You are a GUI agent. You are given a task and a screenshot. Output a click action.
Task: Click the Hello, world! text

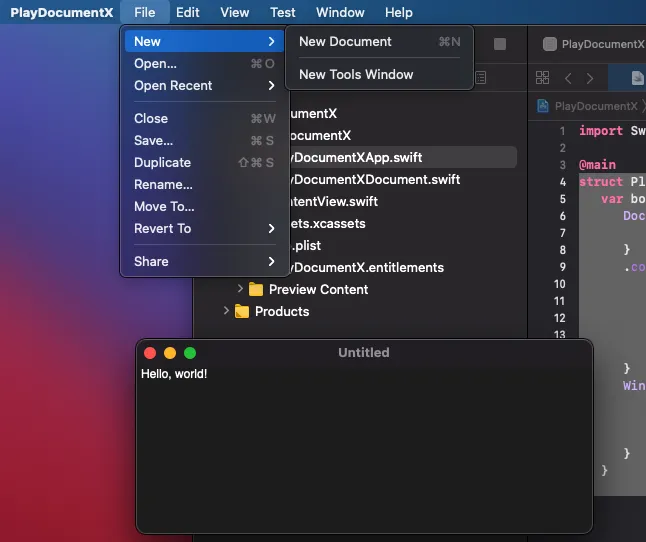pos(174,374)
